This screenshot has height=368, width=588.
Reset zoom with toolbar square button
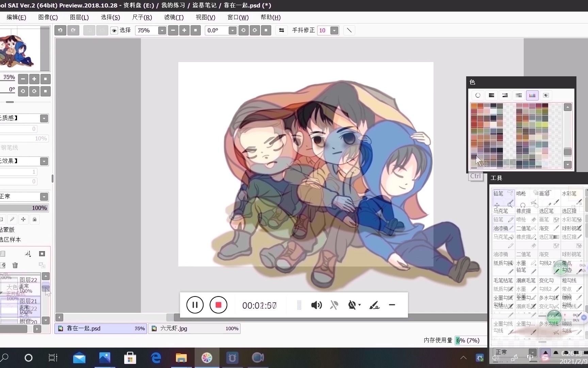tap(196, 30)
